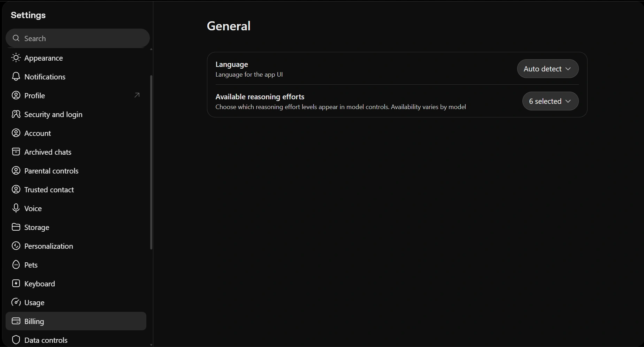Click the Account person icon
Screen dimensions: 644x347
point(16,133)
